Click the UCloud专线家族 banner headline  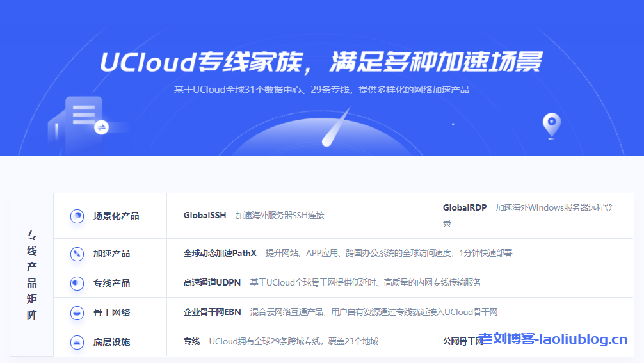coord(321,62)
